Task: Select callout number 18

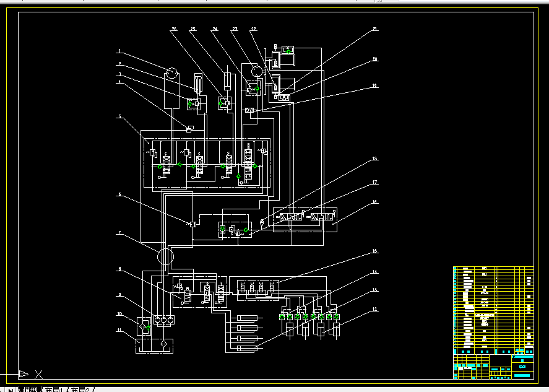Action: [374, 159]
